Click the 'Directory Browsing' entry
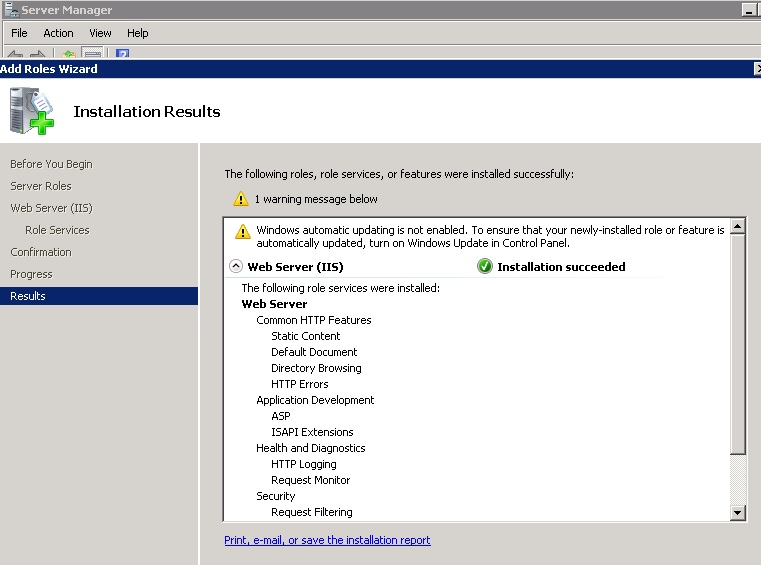This screenshot has width=761, height=565. (x=316, y=368)
